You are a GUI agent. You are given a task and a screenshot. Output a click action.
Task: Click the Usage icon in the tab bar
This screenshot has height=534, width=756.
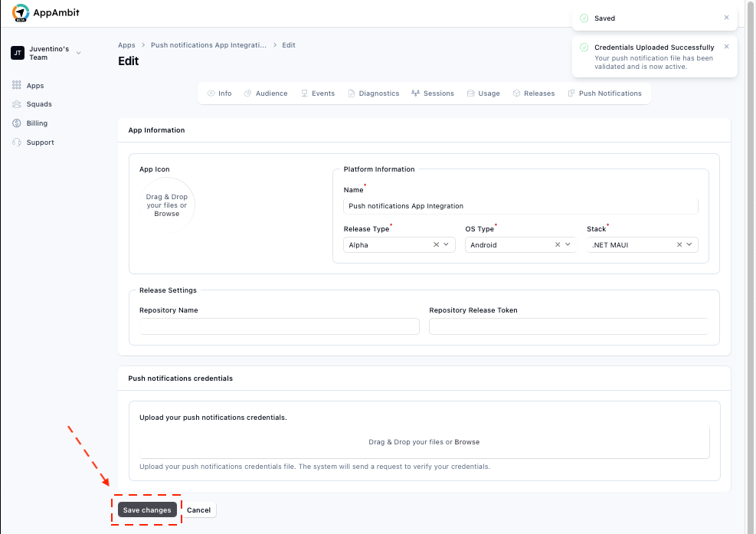point(470,93)
